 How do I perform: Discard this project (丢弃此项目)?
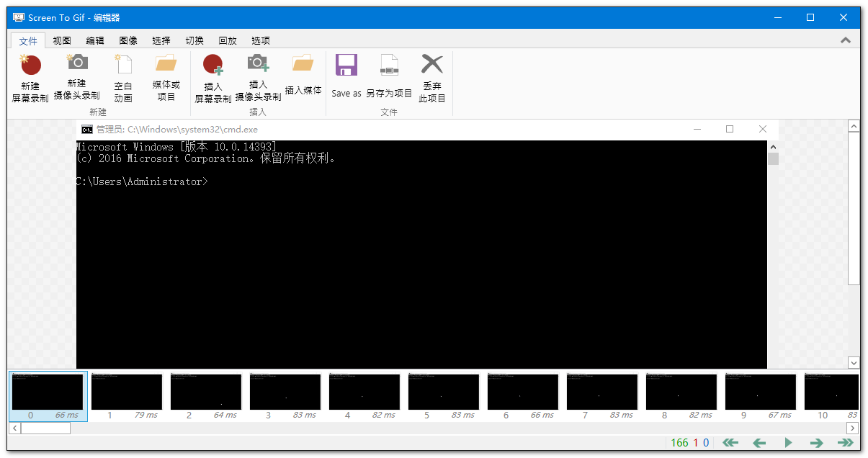point(432,78)
